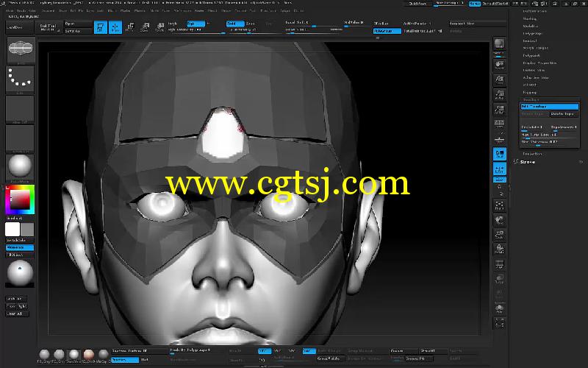The height and width of the screenshot is (368, 588).
Task: Click the Menus button at top right
Action: 474,4
